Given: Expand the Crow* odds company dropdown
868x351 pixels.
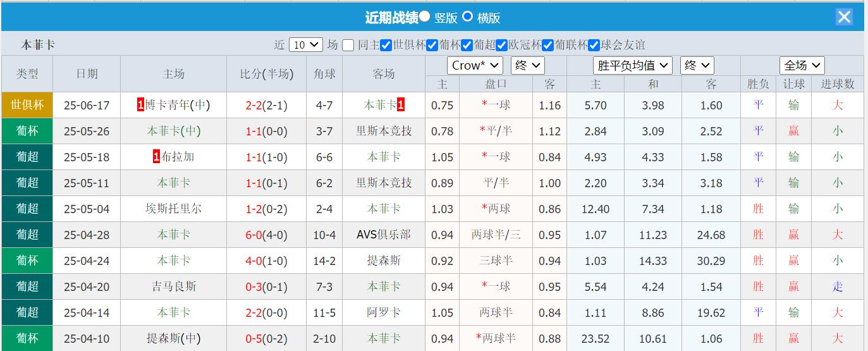Looking at the screenshot, I should 475,65.
